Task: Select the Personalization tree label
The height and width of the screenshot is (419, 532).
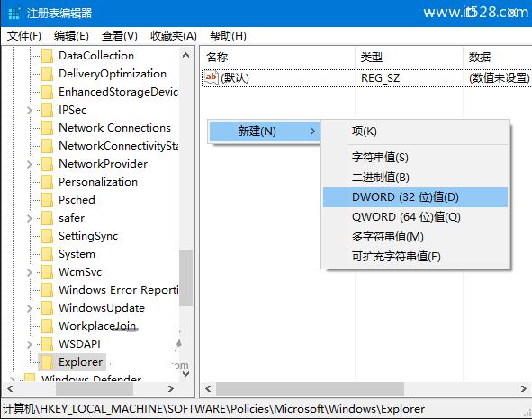Action: click(98, 182)
